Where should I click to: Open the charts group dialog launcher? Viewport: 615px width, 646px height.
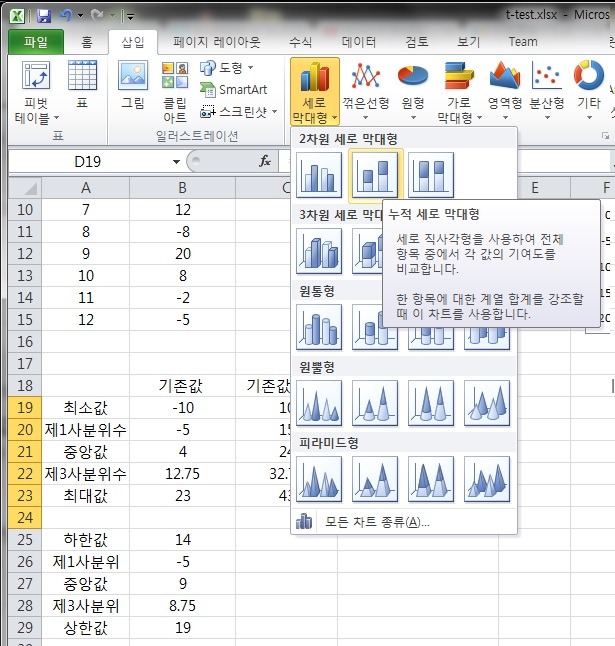[x=605, y=136]
